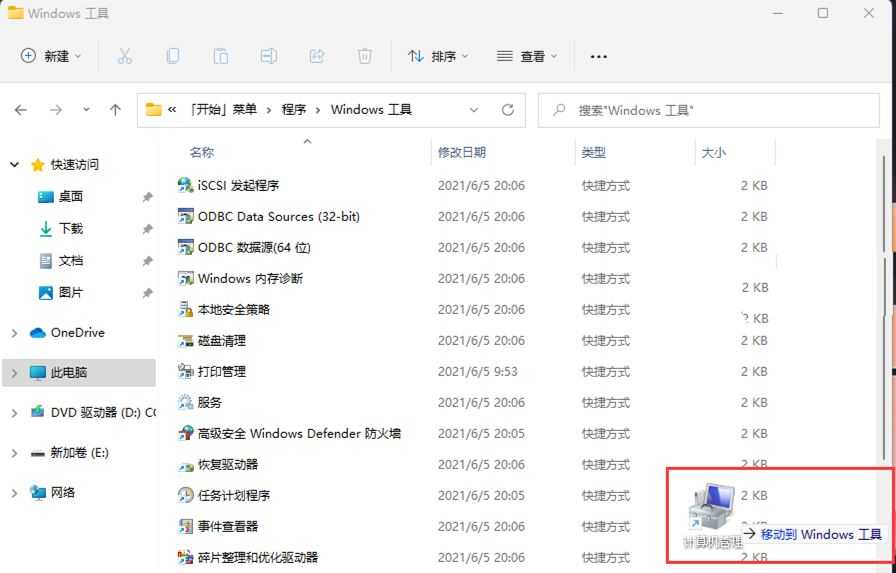This screenshot has width=896, height=573.
Task: Click the Copy icon in toolbar
Action: pos(173,56)
